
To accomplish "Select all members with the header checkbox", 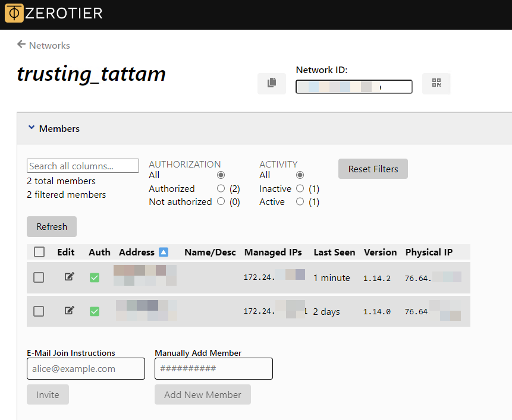I will point(39,252).
